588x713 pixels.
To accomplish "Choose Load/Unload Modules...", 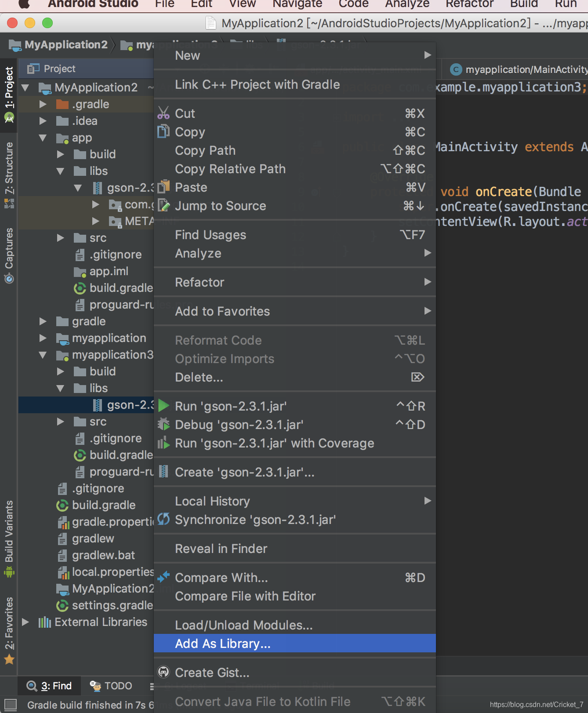I will pyautogui.click(x=295, y=625).
